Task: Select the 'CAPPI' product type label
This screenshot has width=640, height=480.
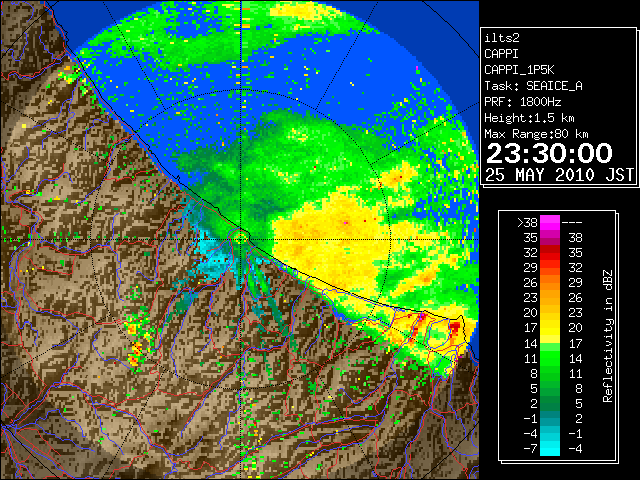Action: pos(501,54)
